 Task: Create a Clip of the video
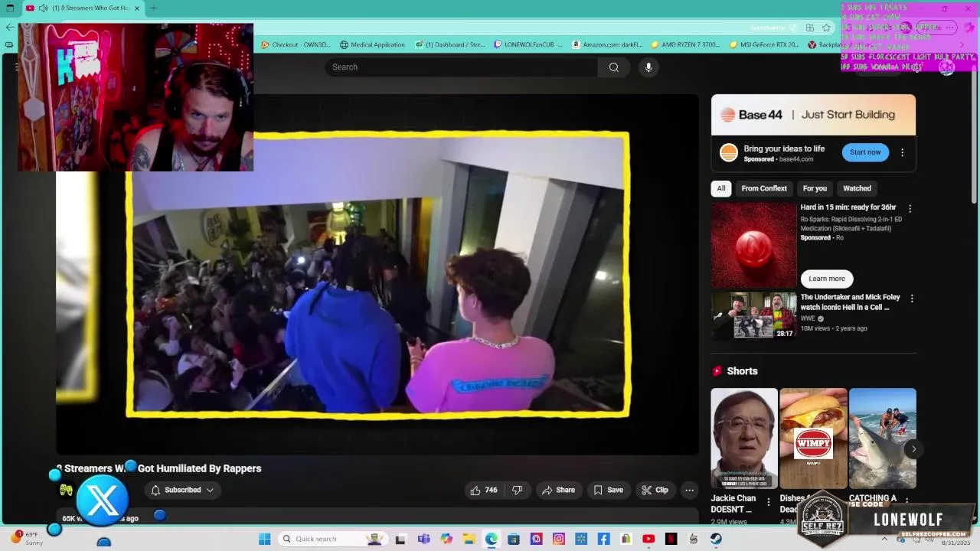coord(655,490)
